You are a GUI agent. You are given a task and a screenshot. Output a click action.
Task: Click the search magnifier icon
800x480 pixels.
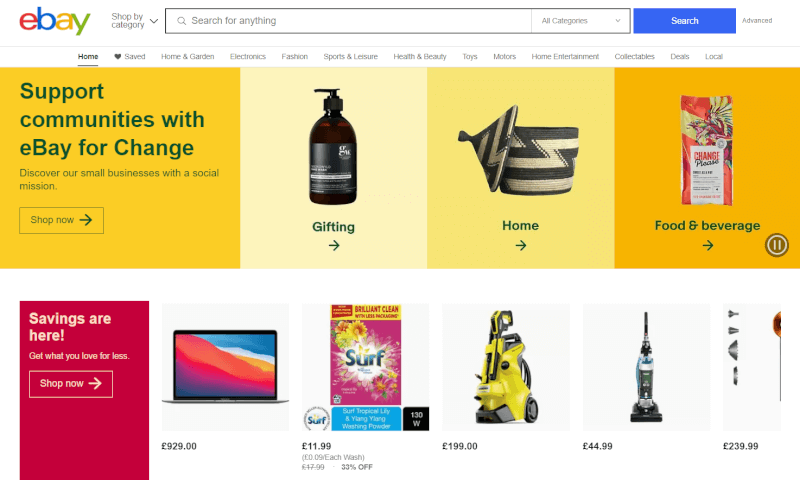point(181,21)
